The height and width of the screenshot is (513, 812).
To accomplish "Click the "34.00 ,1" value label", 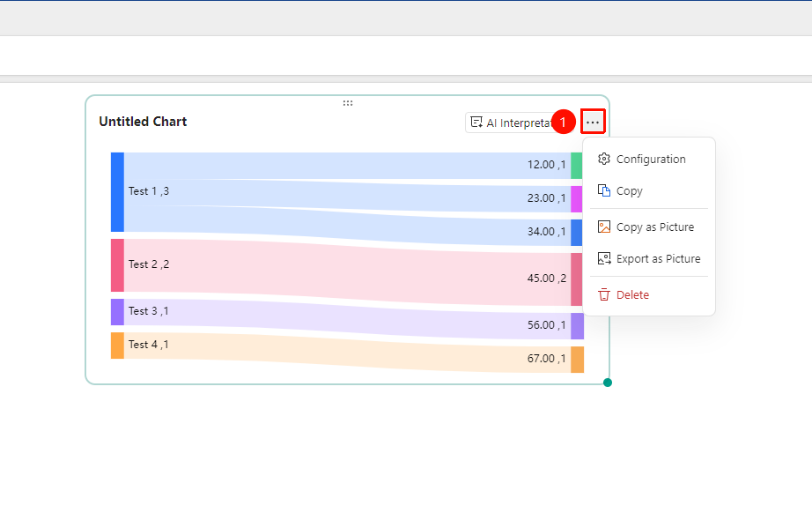I will coord(547,232).
